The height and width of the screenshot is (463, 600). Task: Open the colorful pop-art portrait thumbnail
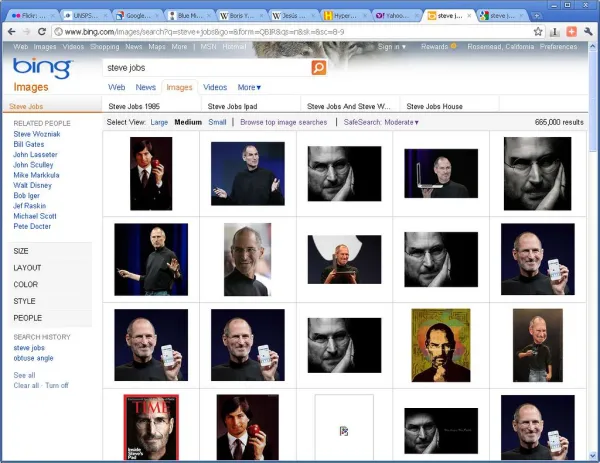(x=441, y=345)
